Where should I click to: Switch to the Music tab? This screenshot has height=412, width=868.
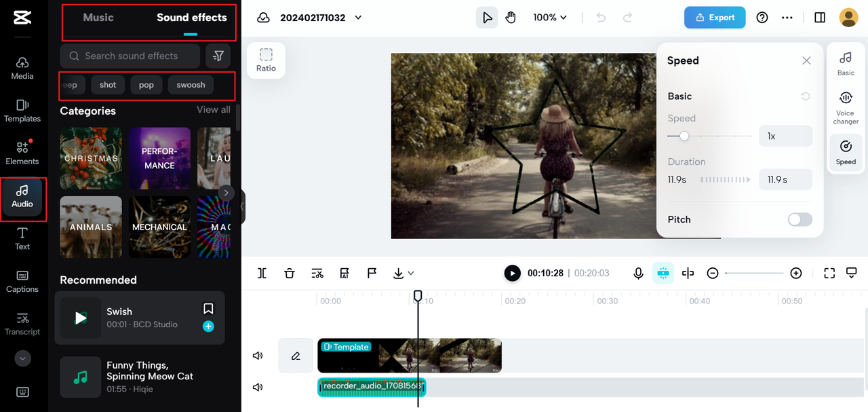click(x=98, y=18)
